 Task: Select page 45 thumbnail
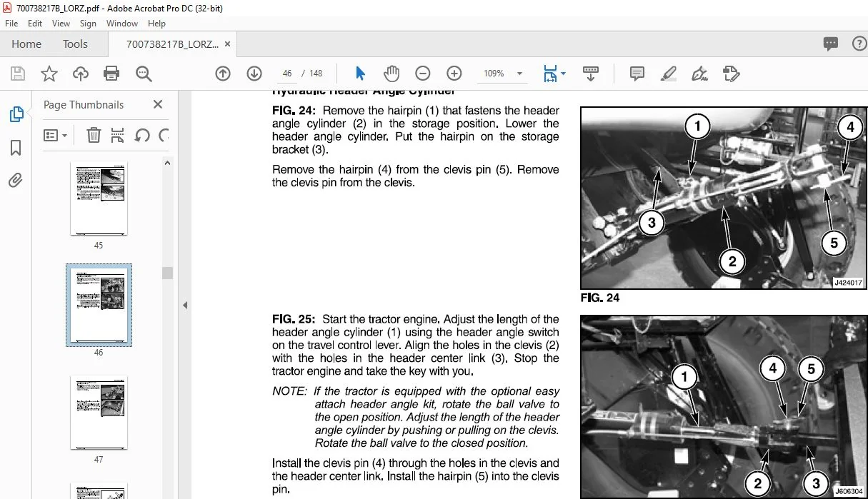click(99, 200)
